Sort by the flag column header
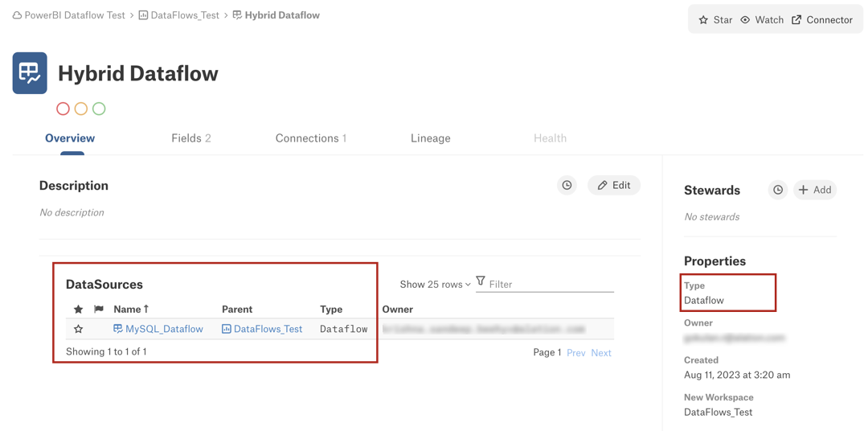The height and width of the screenshot is (431, 868). [99, 309]
